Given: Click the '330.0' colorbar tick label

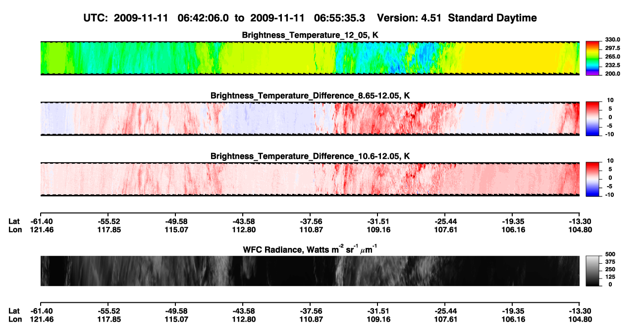Looking at the screenshot, I should pos(613,40).
